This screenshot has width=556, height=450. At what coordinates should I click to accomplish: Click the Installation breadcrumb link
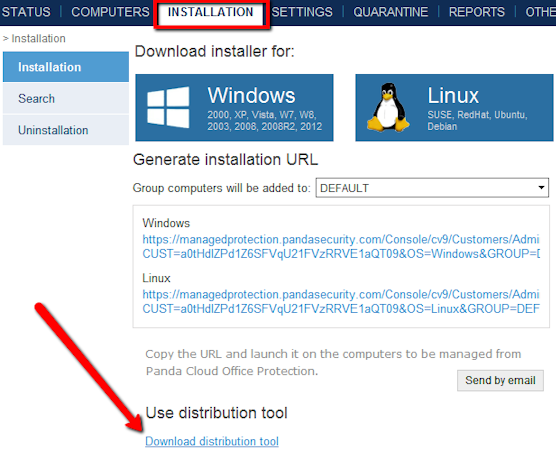click(x=38, y=38)
